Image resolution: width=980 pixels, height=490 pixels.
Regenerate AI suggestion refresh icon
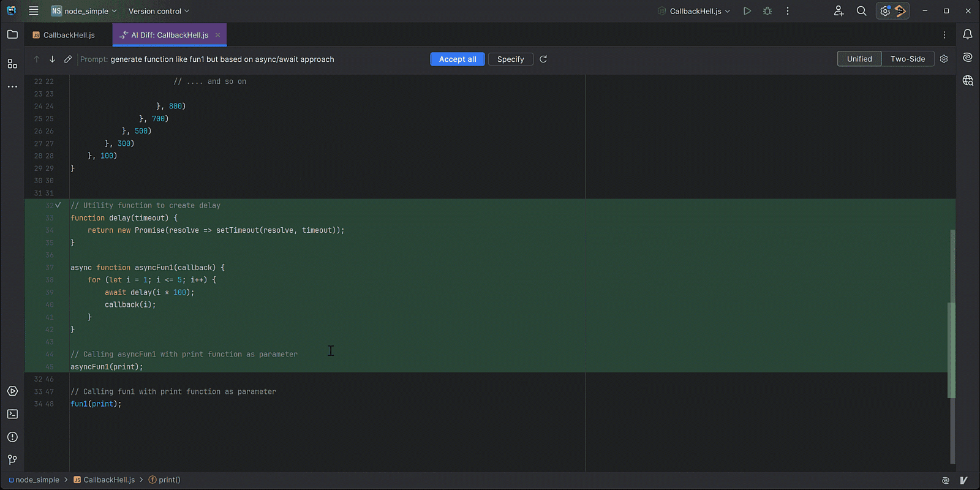[x=543, y=59]
